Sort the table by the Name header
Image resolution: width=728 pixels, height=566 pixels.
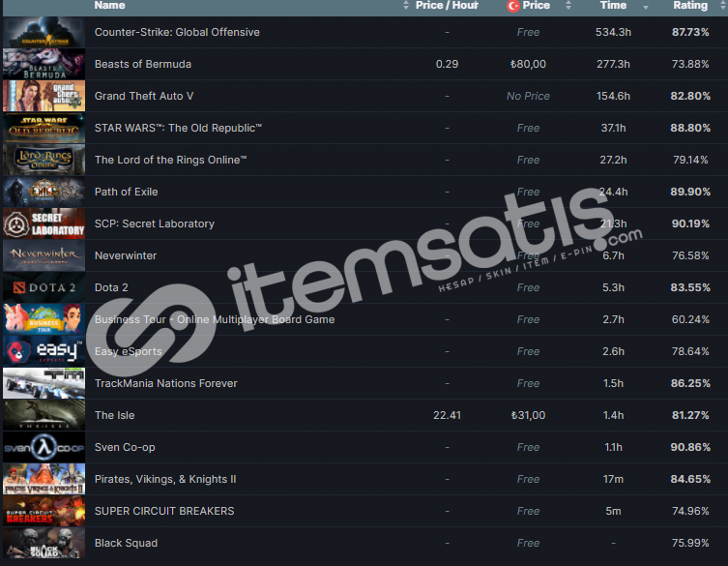point(109,5)
